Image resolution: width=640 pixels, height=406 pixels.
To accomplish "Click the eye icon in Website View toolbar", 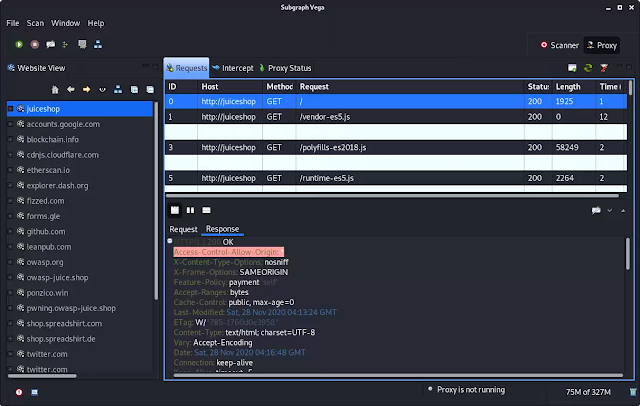I will tap(102, 90).
